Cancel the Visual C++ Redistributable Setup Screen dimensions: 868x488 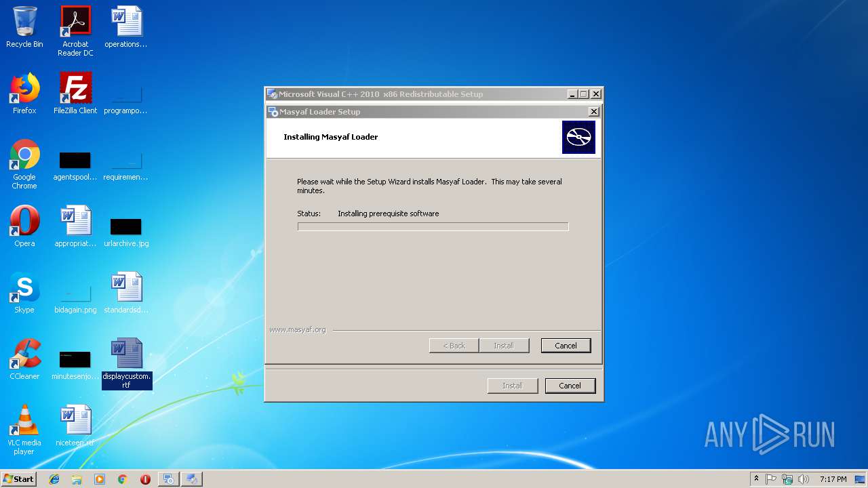pyautogui.click(x=570, y=386)
